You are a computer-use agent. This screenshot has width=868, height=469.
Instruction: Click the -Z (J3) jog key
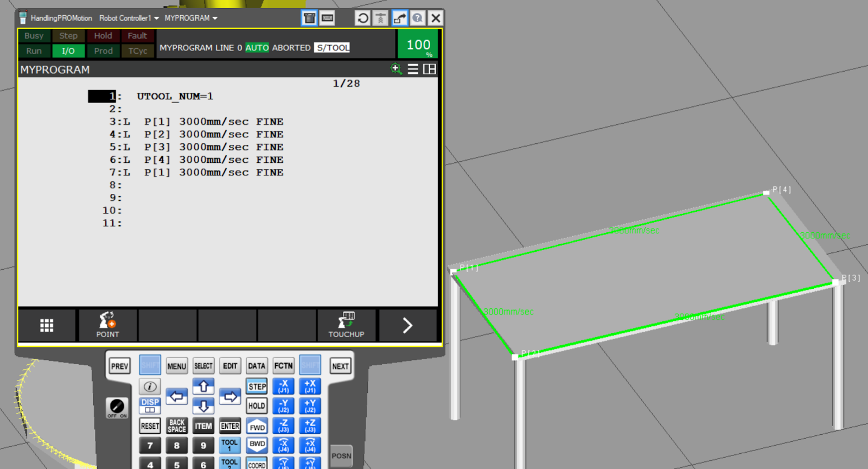coord(284,426)
